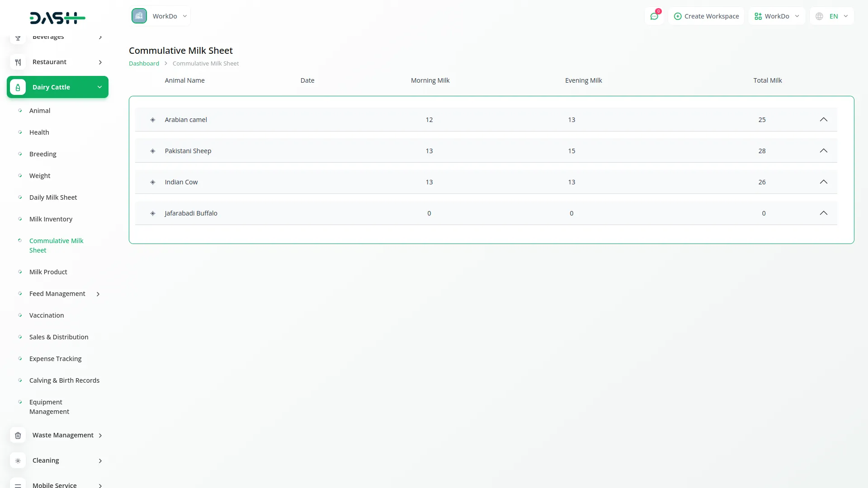Expand the Feed Management submenu

98,294
